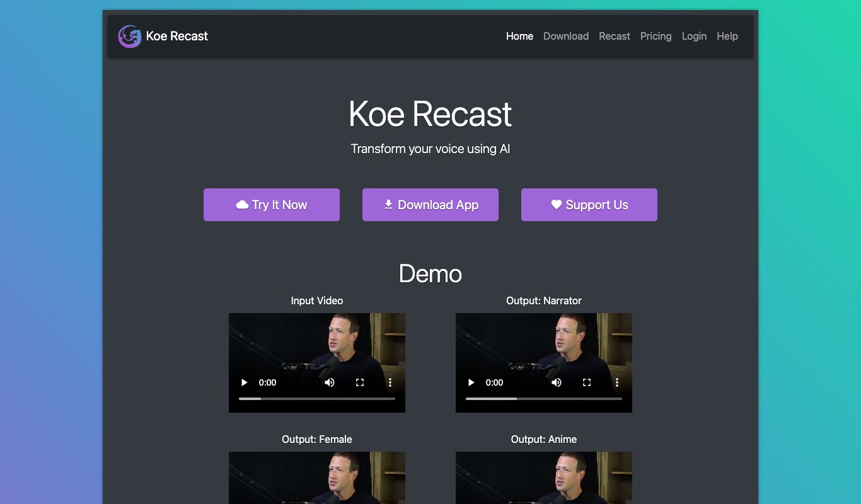Click the Output: Female video thumbnail

(317, 478)
